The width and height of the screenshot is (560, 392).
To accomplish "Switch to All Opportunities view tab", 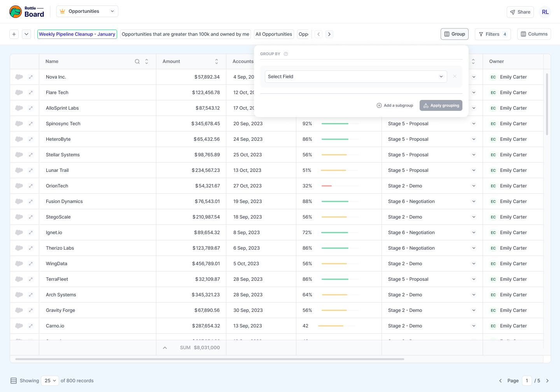I will [x=274, y=34].
